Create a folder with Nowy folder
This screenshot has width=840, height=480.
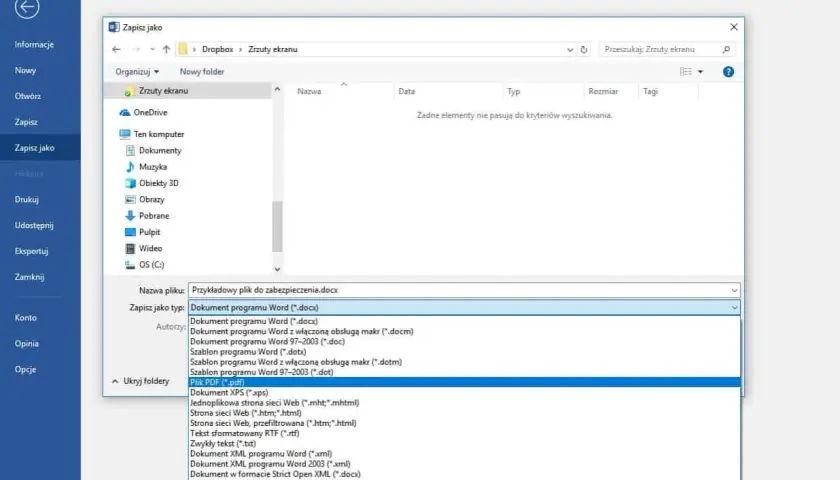point(202,72)
